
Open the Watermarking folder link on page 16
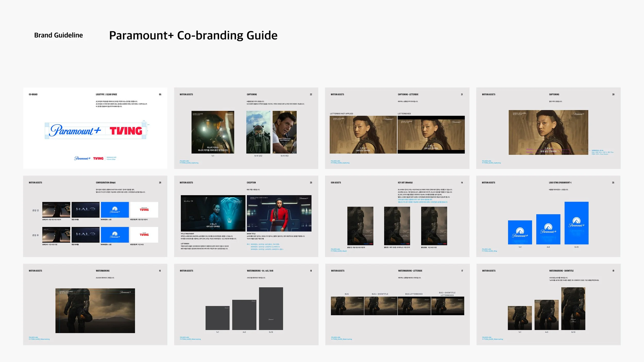coord(39,339)
